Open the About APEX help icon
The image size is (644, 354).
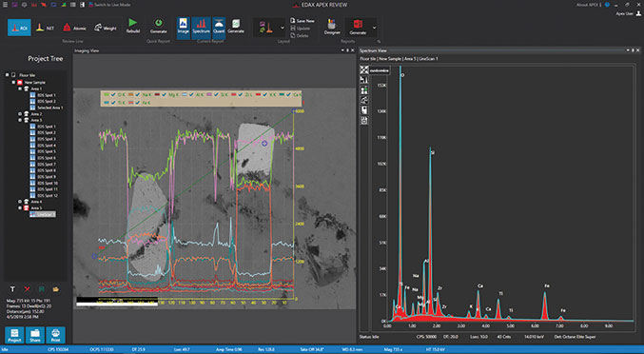pos(607,5)
